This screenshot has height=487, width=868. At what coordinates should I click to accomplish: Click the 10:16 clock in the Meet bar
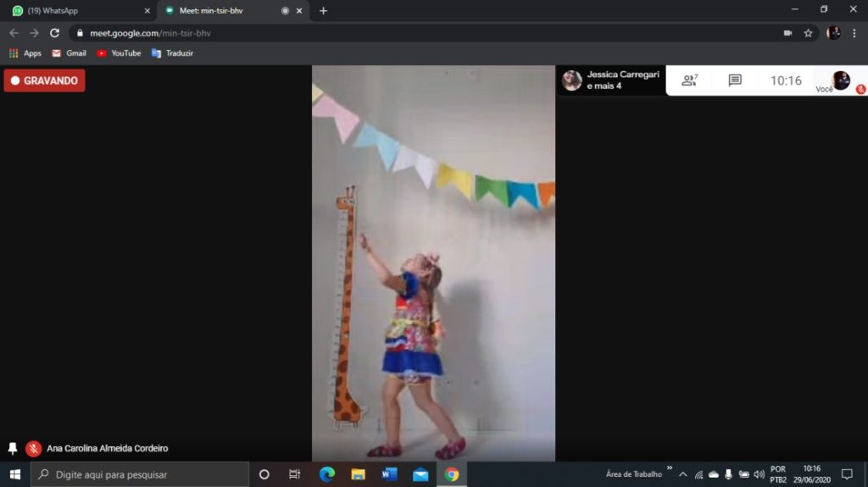click(x=786, y=80)
